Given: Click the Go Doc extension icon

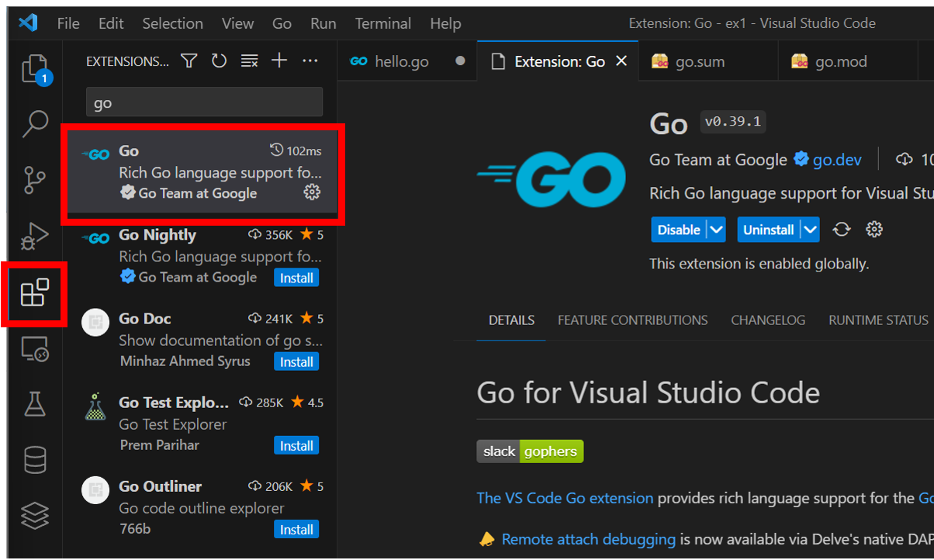Looking at the screenshot, I should 95,322.
